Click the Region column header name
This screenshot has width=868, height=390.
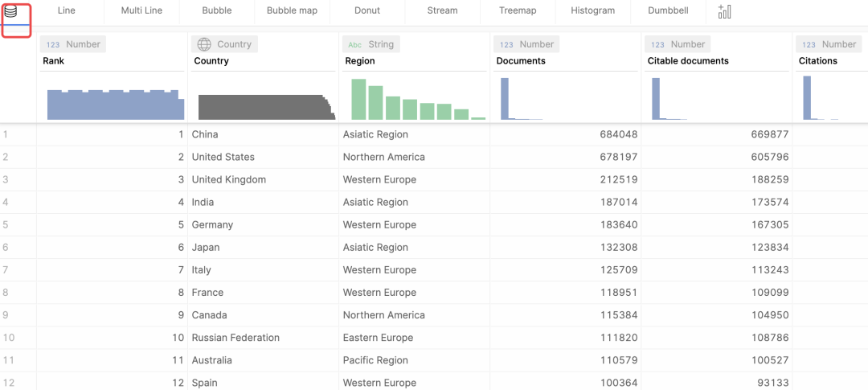360,61
